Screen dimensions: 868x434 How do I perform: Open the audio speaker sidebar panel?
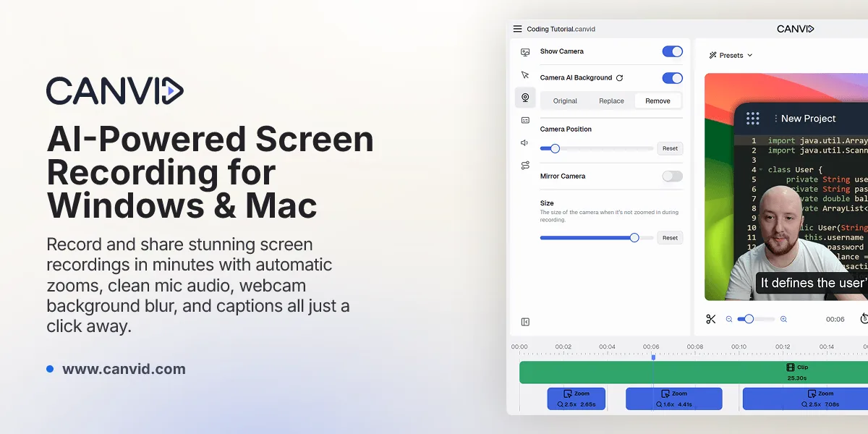point(525,142)
